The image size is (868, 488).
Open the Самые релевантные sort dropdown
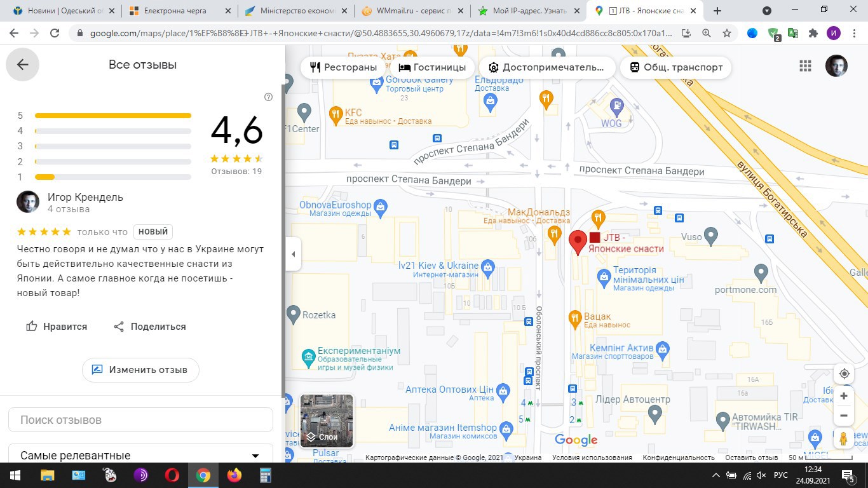point(140,454)
